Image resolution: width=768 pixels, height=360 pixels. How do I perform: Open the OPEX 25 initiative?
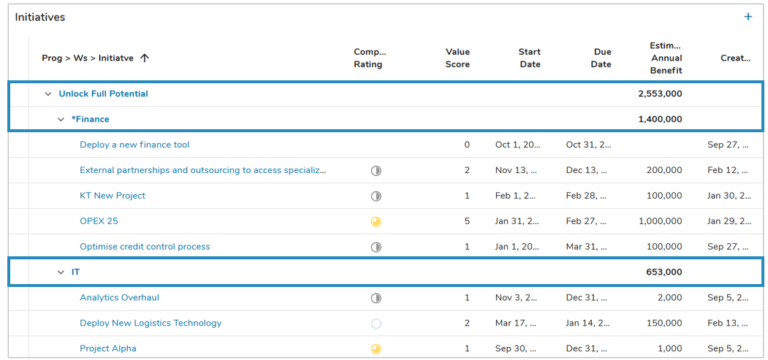click(99, 221)
